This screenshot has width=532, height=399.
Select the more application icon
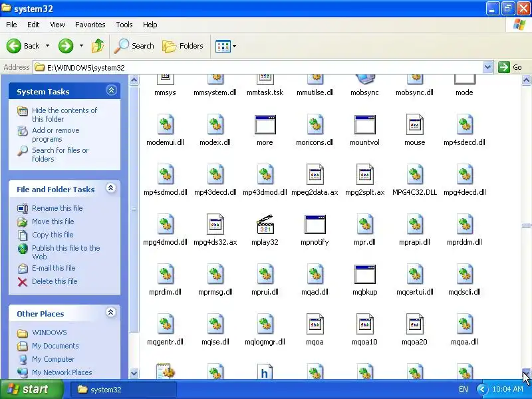(265, 124)
